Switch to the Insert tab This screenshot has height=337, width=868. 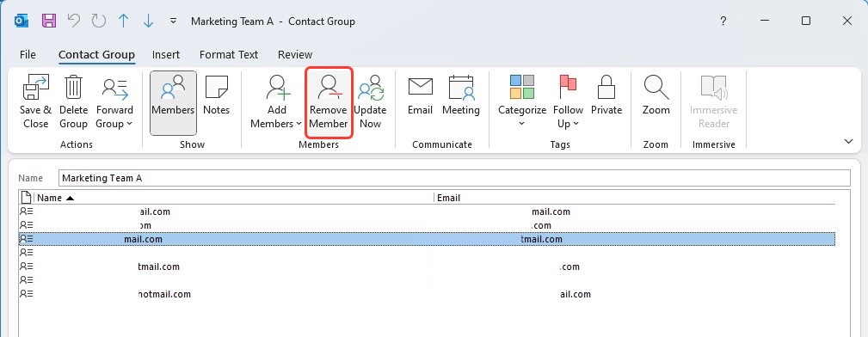coord(166,55)
